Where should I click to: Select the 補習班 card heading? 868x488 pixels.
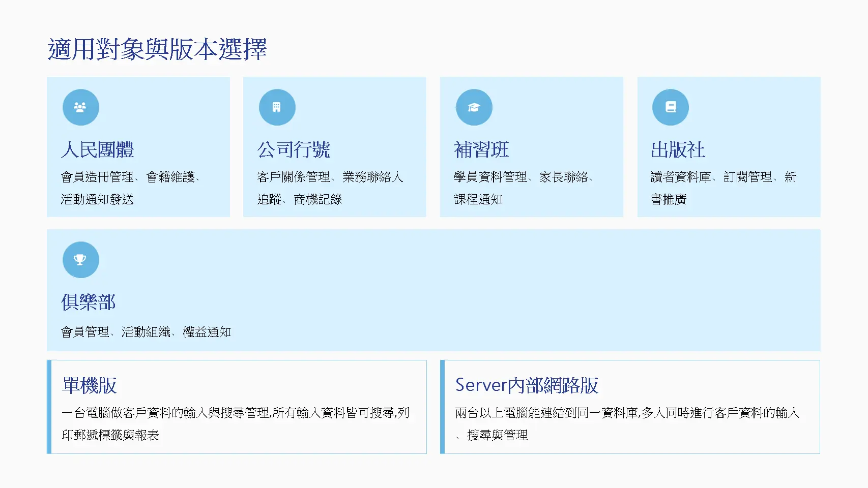[481, 150]
